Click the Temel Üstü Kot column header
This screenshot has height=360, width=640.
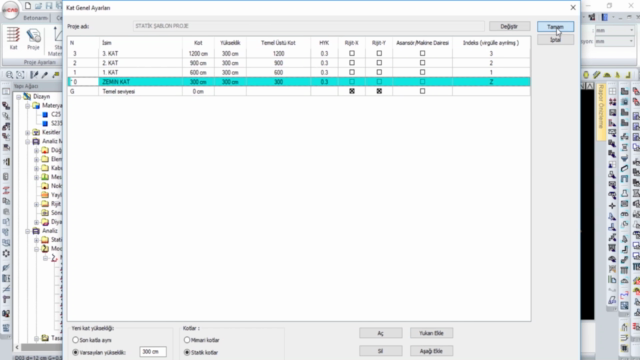(278, 43)
